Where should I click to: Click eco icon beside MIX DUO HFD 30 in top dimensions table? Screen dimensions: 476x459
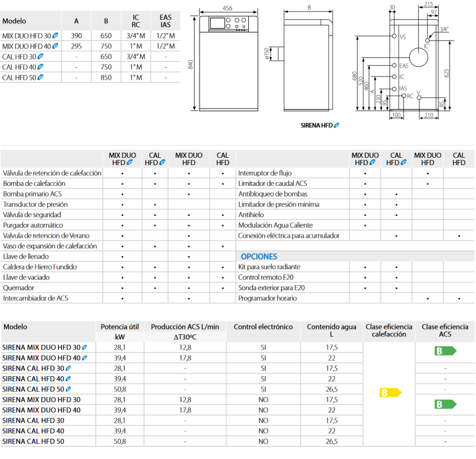point(55,36)
